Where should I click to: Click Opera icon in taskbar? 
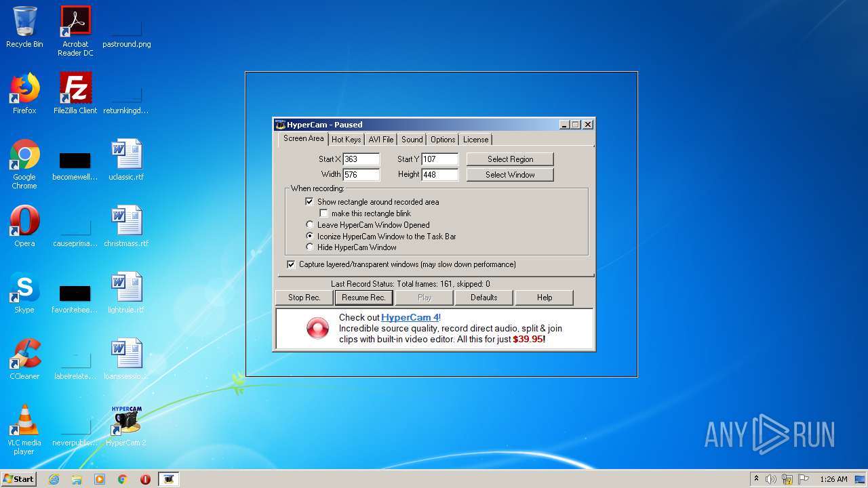(145, 479)
